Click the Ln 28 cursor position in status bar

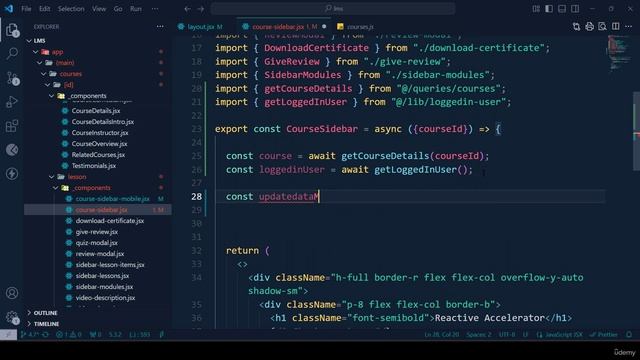(x=442, y=335)
